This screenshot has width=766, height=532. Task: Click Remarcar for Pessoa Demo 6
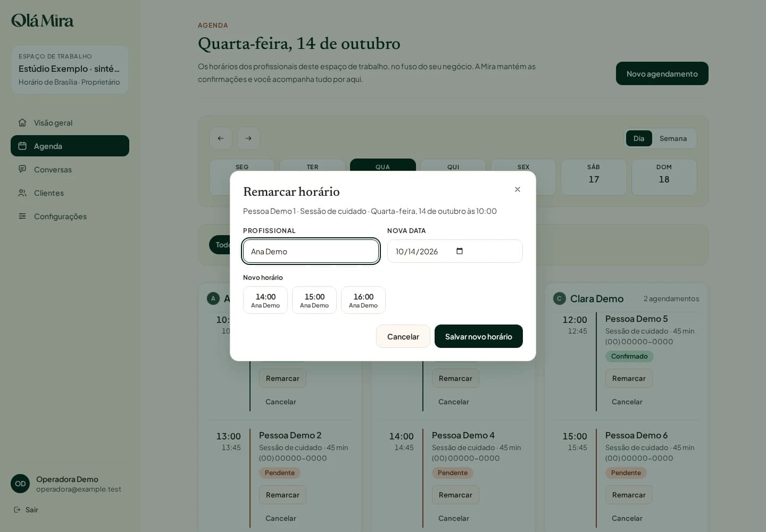[629, 495]
